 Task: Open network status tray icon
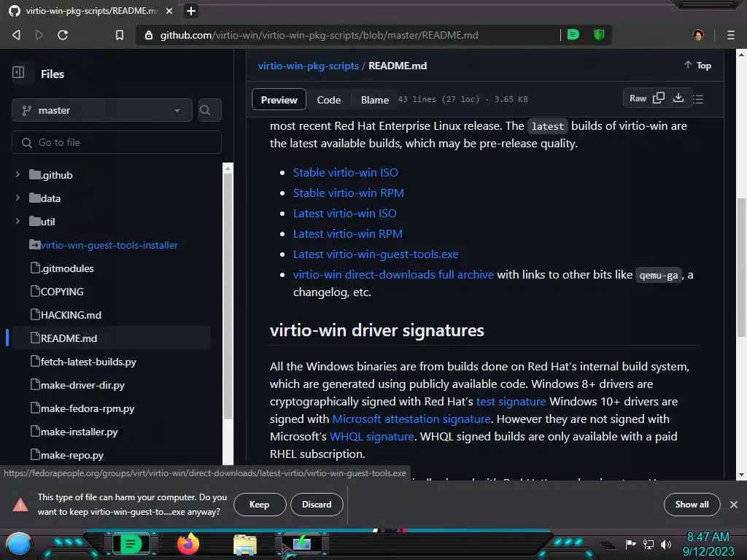[649, 544]
